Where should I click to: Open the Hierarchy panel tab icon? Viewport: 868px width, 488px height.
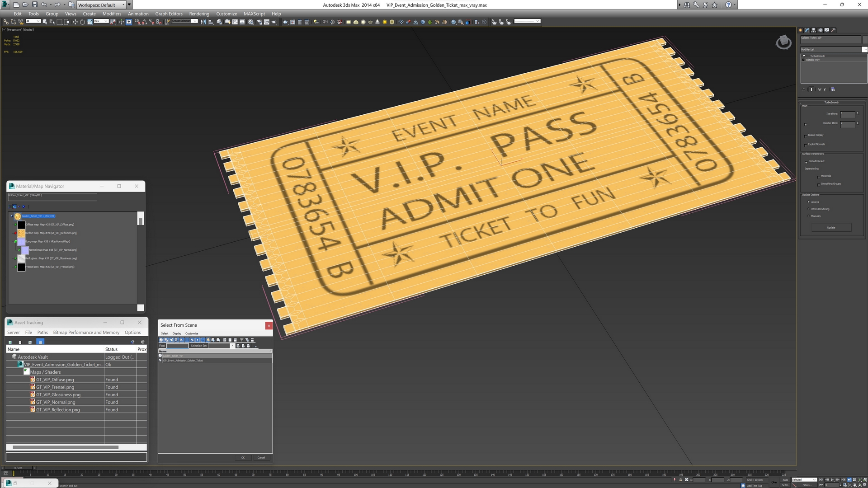pos(813,30)
